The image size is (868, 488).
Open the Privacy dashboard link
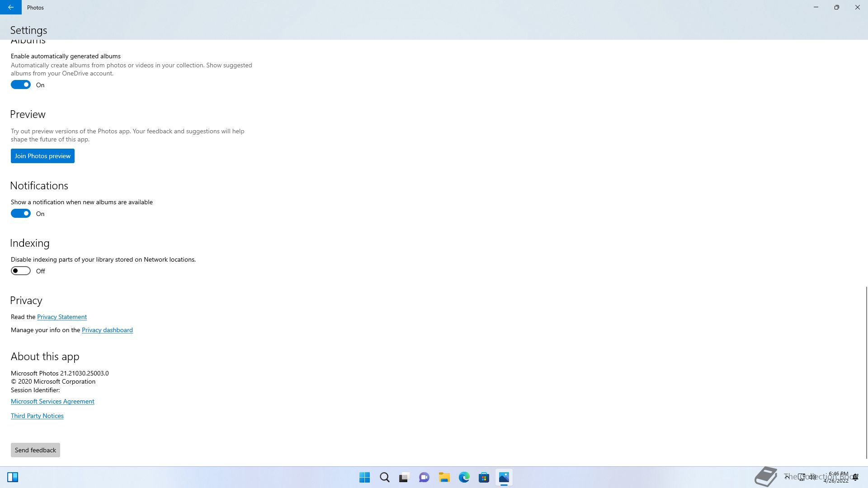click(x=107, y=330)
